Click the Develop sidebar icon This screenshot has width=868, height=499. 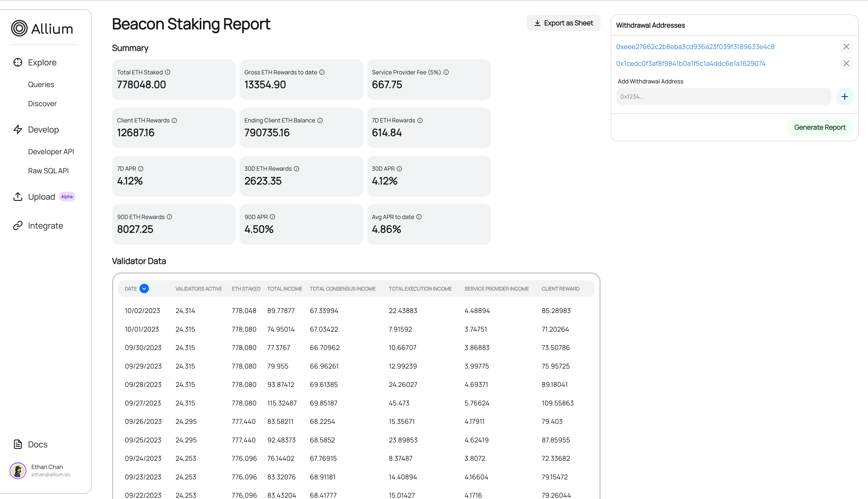(x=17, y=129)
